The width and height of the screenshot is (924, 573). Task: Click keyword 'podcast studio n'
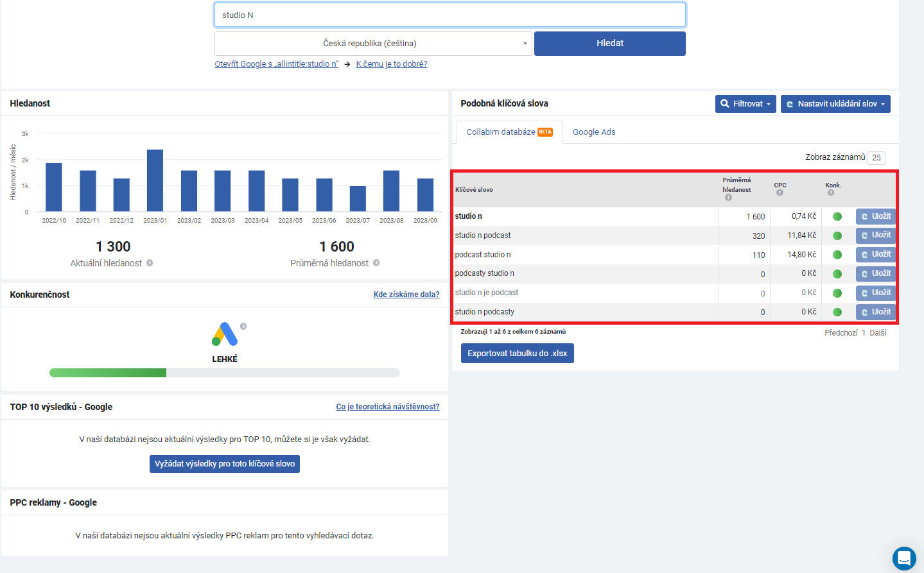point(483,255)
